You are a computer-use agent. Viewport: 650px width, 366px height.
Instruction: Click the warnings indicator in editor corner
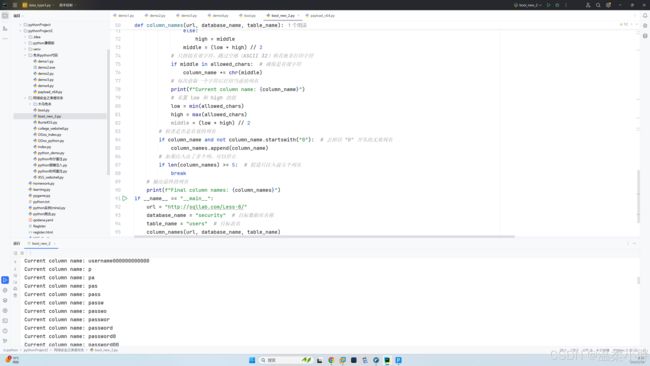[624, 24]
